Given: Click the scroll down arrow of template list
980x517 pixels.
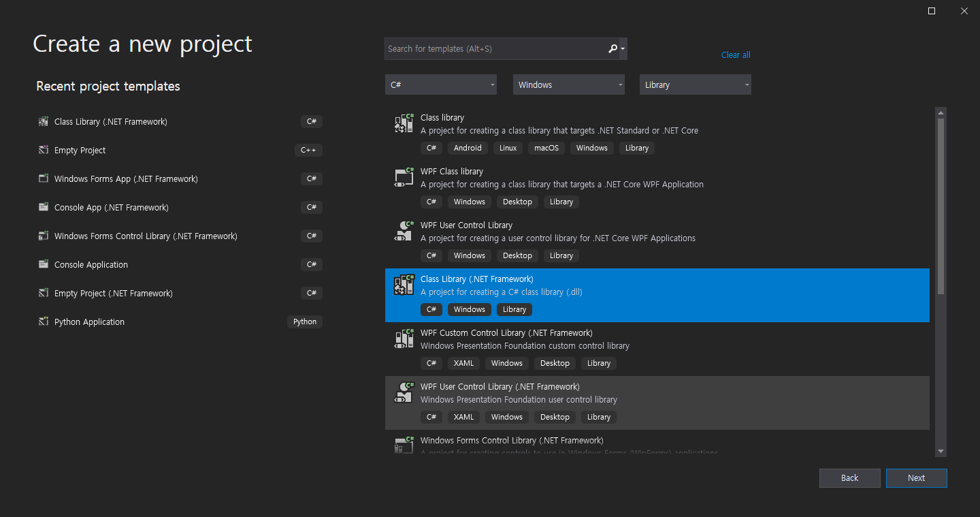Looking at the screenshot, I should pyautogui.click(x=941, y=451).
